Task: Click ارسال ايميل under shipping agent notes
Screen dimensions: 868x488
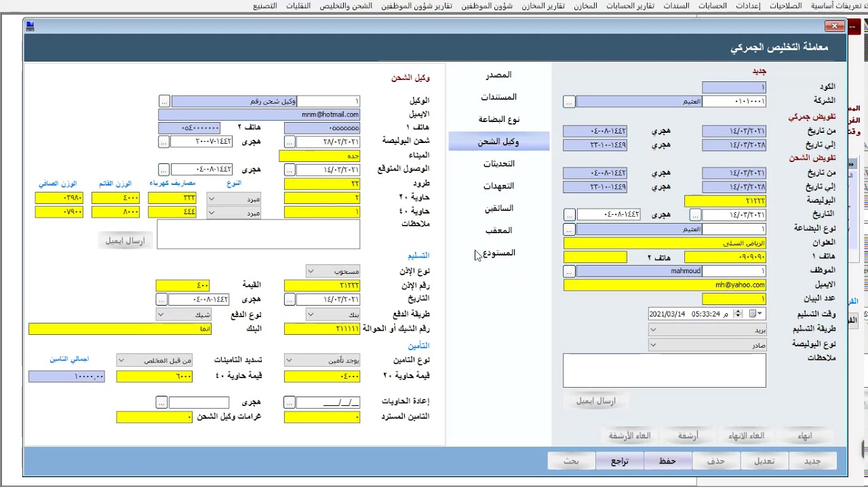Action: pyautogui.click(x=125, y=241)
